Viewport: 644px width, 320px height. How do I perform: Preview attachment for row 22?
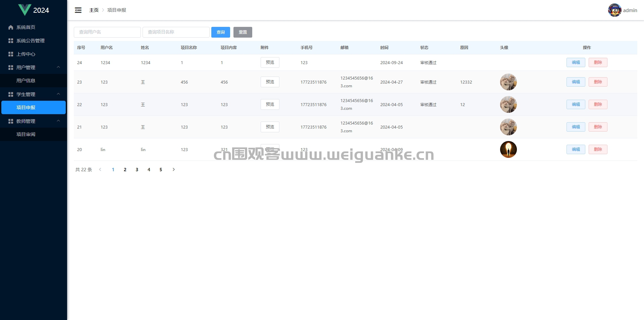click(x=270, y=104)
